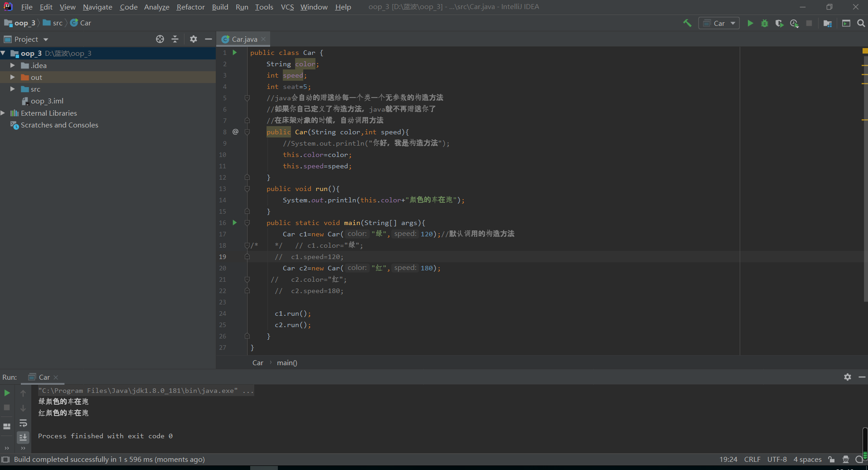Select the Car tab in Run panel
Image resolution: width=868 pixels, height=470 pixels.
click(44, 377)
